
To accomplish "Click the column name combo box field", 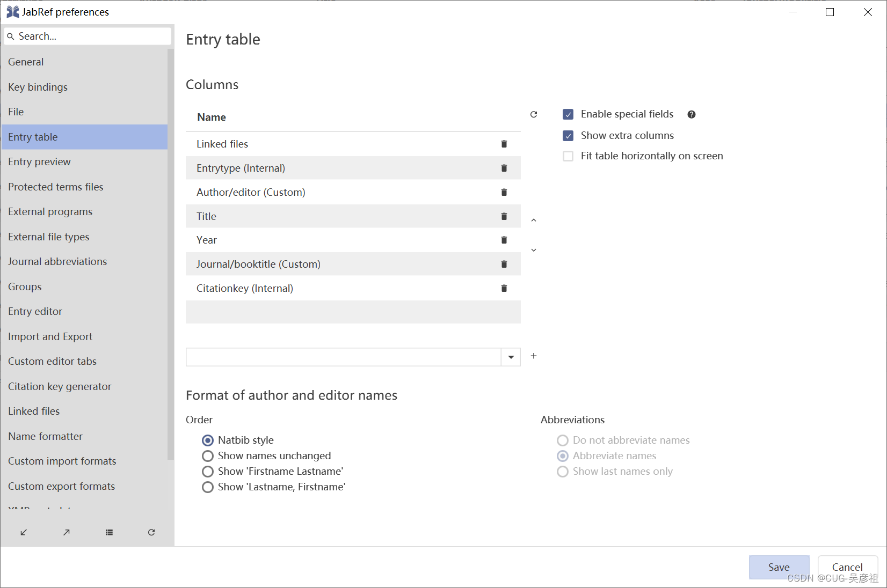I will 344,357.
